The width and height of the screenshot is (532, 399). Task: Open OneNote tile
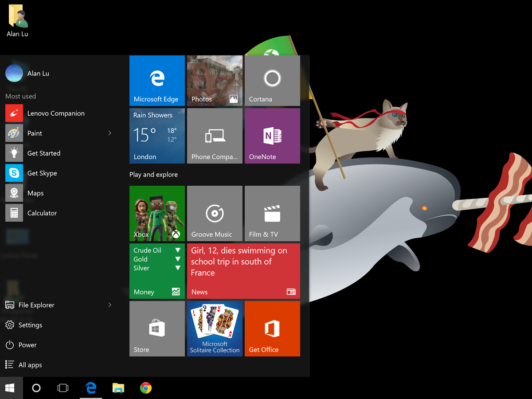coord(272,136)
